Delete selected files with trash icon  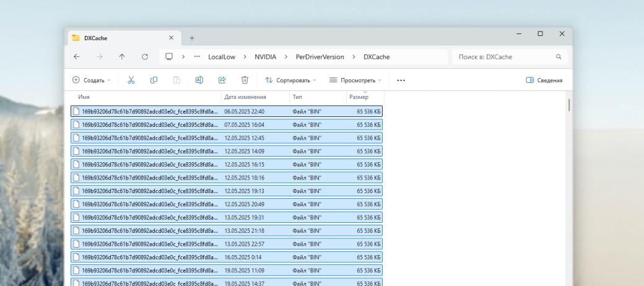(245, 80)
